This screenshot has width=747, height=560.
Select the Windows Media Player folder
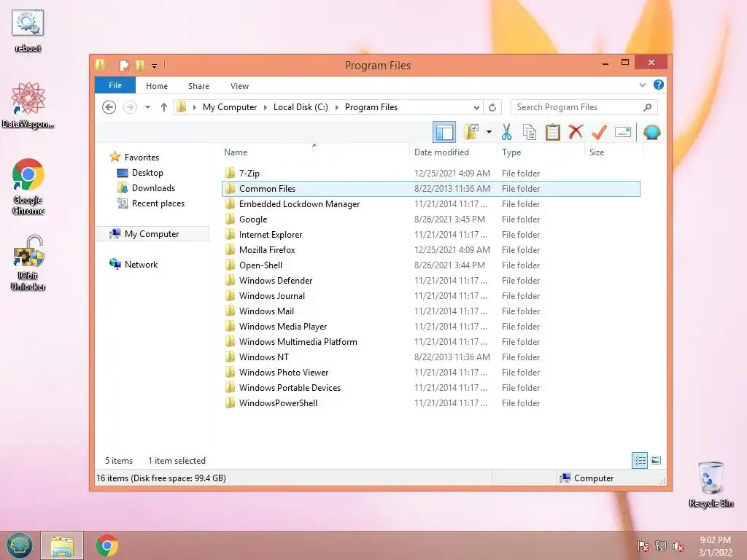point(431,326)
